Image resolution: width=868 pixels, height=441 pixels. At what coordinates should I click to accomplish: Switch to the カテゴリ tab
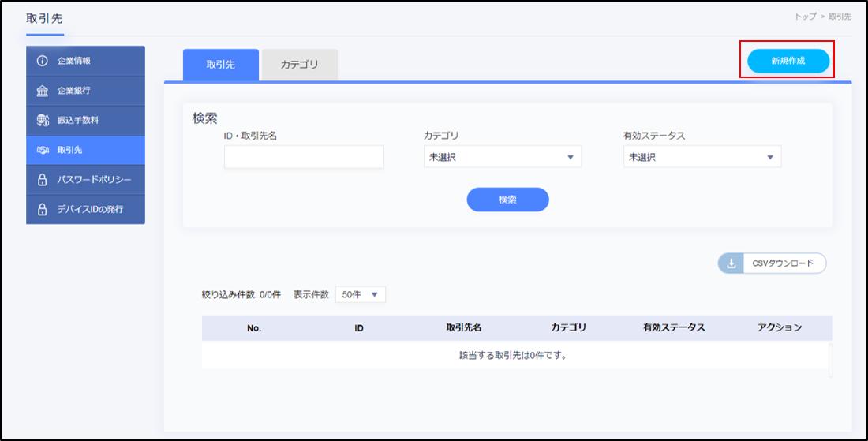coord(299,65)
